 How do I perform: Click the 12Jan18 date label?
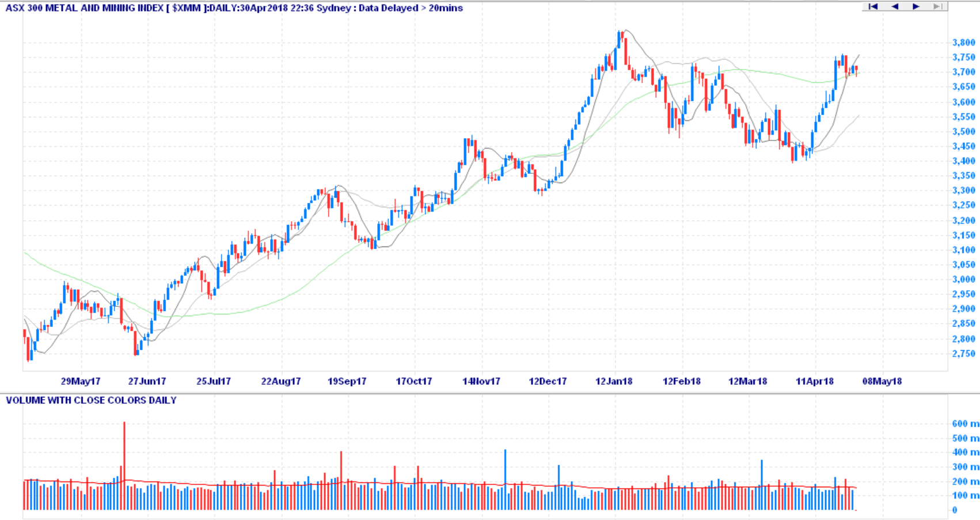[614, 381]
